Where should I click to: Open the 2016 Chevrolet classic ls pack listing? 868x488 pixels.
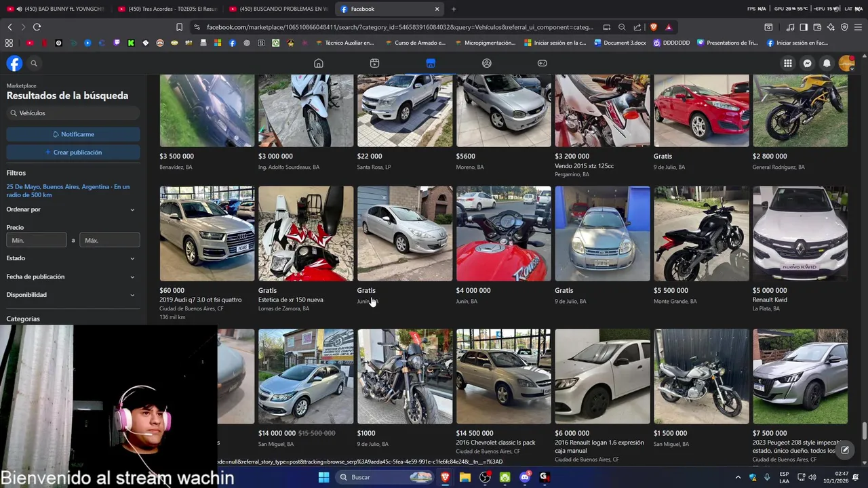coord(504,376)
